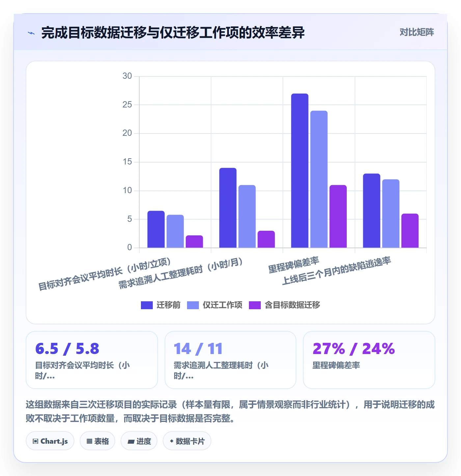
Task: Click the axis label 需求追溯人工整理耗时（小时/月）
Action: click(181, 273)
